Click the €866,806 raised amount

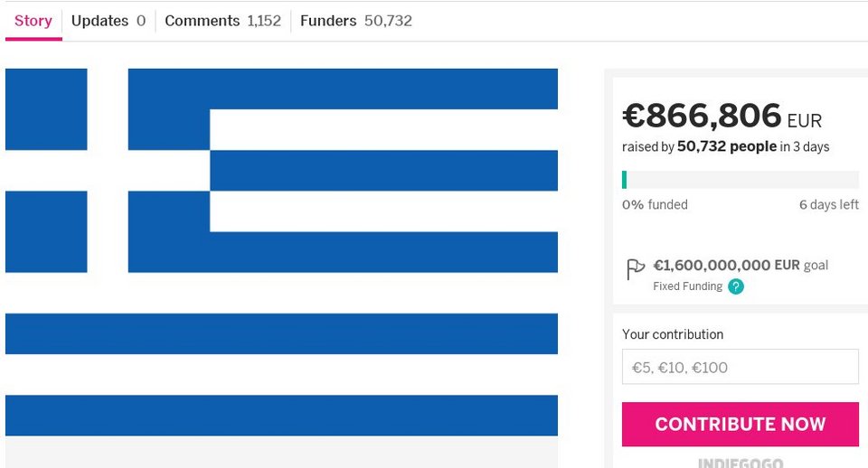[702, 117]
